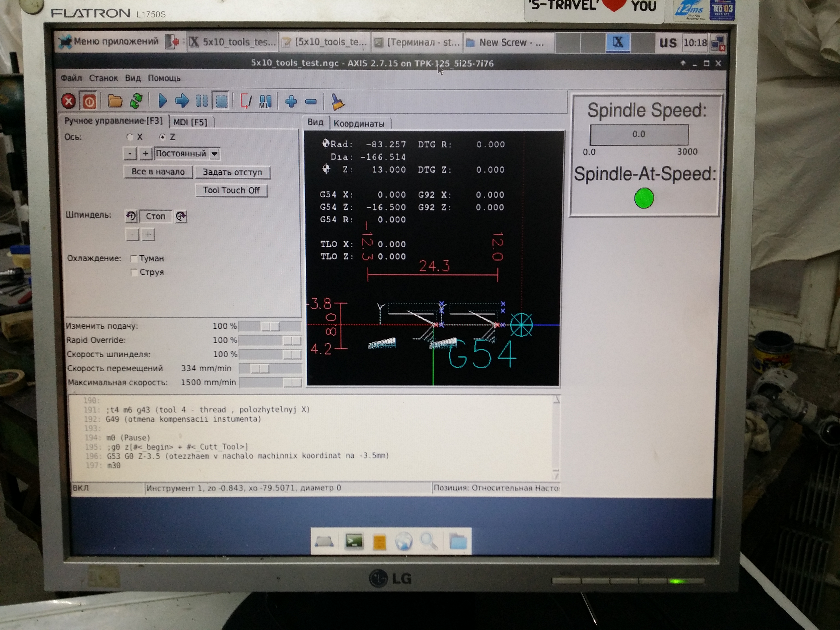Enable the Струя coolant checkbox

coord(134,272)
